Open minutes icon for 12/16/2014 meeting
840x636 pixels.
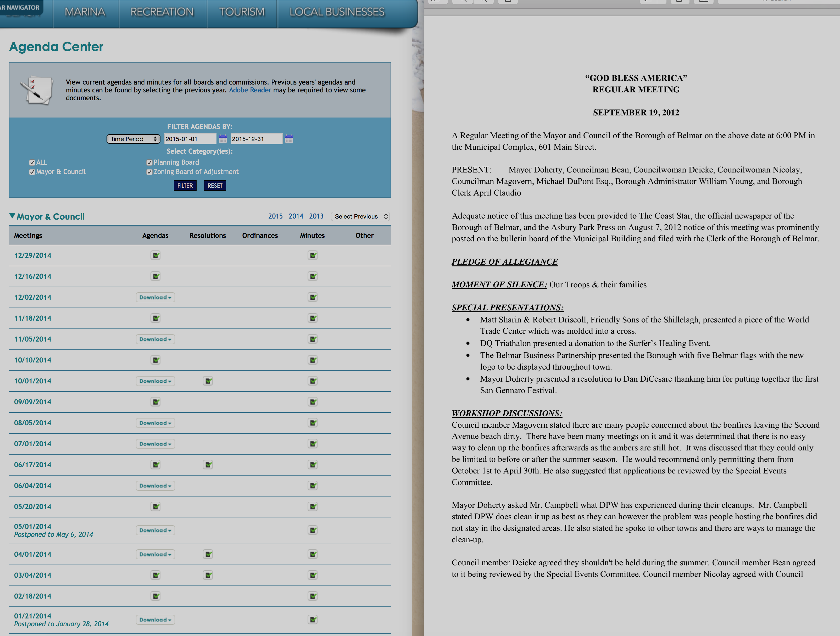313,276
